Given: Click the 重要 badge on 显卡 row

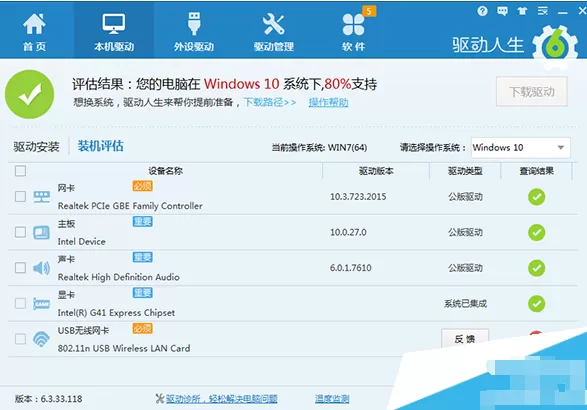Looking at the screenshot, I should click(x=142, y=293).
